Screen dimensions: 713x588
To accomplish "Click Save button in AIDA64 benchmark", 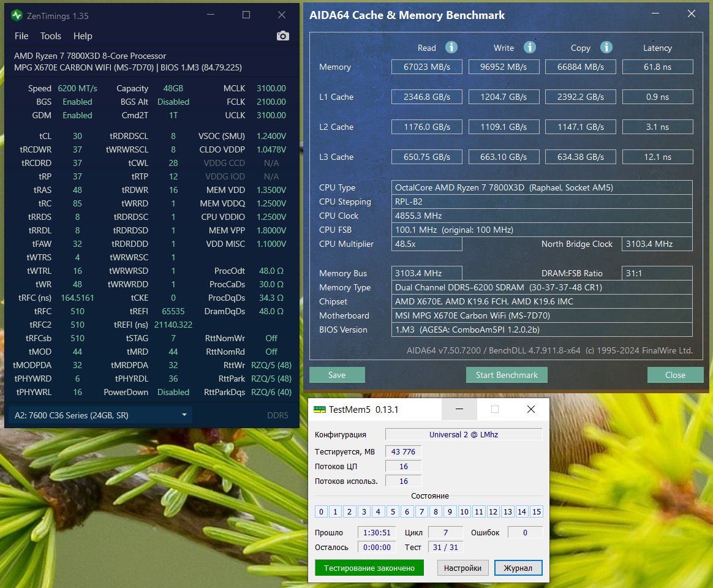I will click(337, 375).
